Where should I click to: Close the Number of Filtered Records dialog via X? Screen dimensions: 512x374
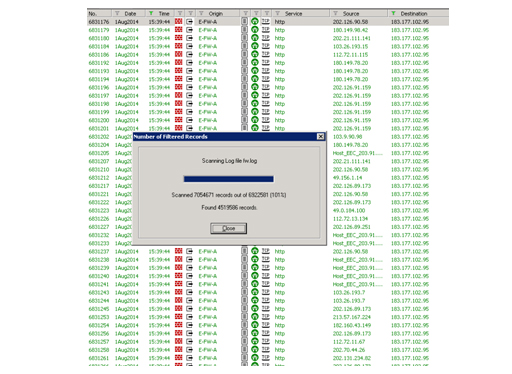pos(320,136)
